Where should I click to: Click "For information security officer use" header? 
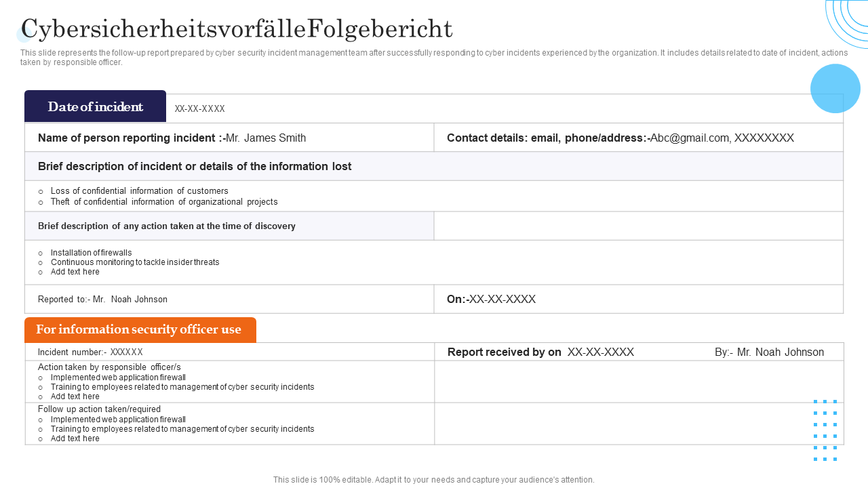(139, 330)
